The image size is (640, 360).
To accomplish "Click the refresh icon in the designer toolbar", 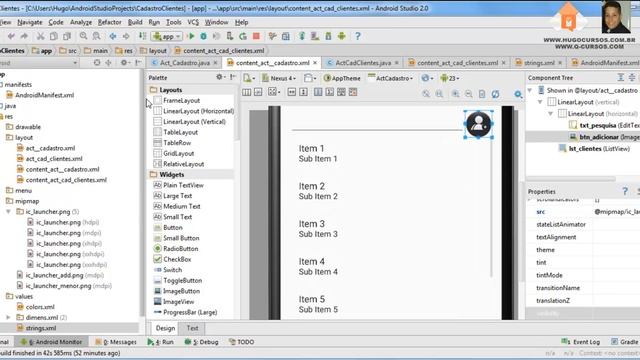I will 495,94.
